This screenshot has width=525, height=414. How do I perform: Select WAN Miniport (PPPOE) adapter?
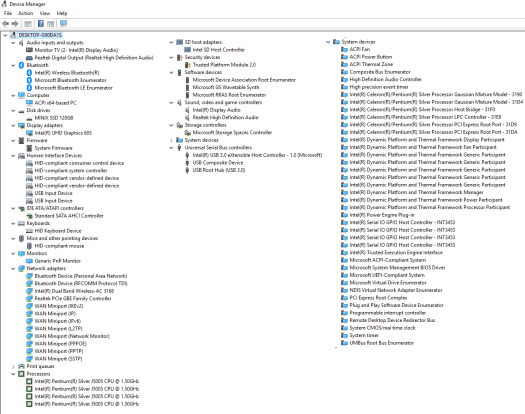[61, 344]
